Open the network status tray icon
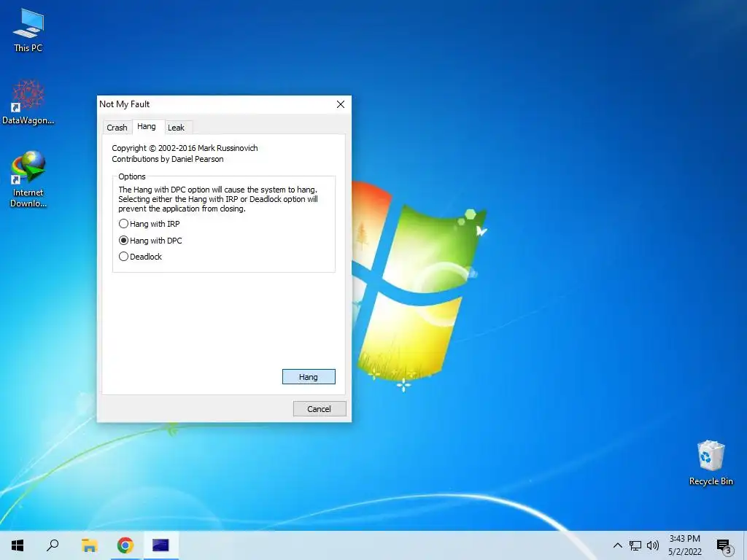 [x=635, y=545]
